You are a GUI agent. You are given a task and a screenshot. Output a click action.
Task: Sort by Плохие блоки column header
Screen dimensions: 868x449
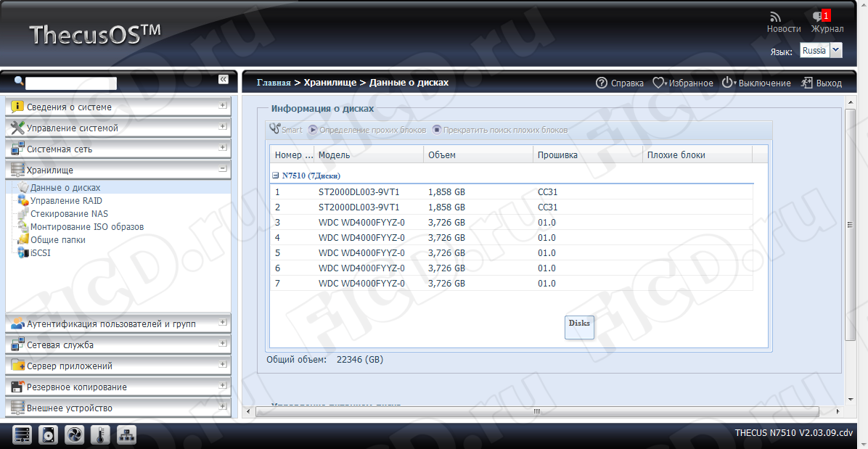coord(697,155)
